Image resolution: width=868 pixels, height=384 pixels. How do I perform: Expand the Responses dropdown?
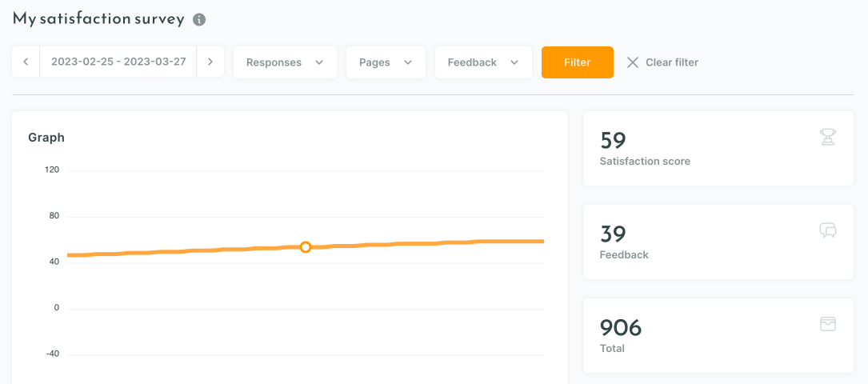click(285, 62)
